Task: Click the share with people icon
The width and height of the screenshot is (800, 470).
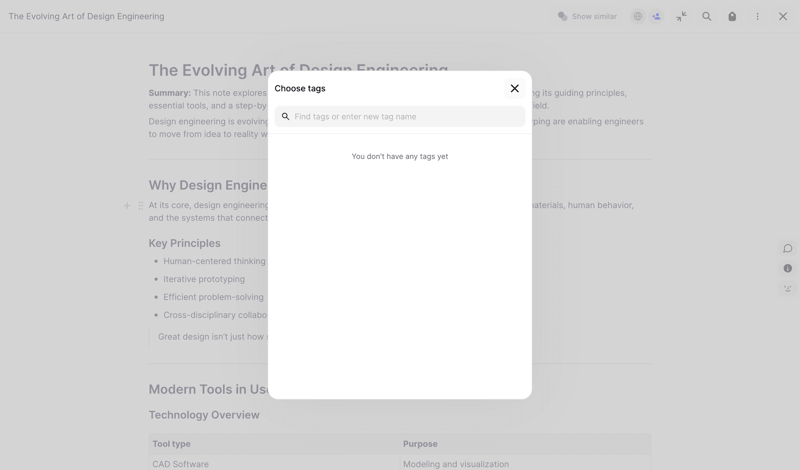Action: point(656,17)
